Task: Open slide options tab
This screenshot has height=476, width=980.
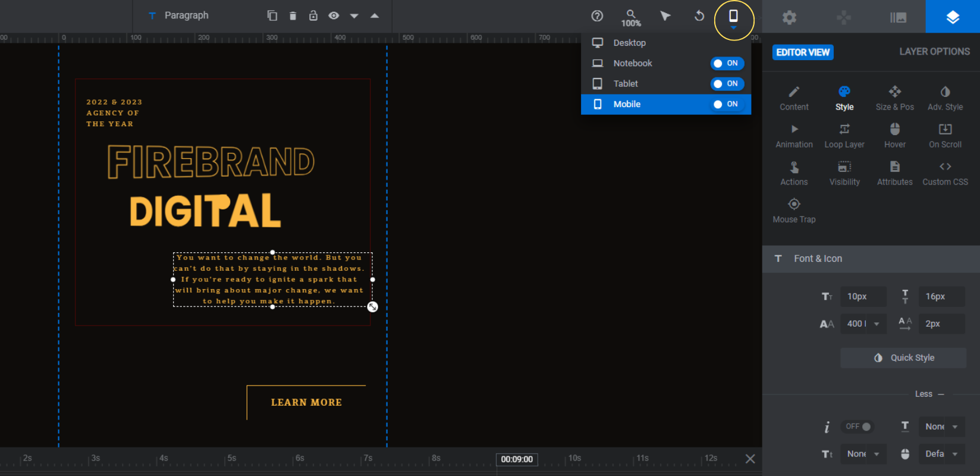Action: click(x=898, y=17)
